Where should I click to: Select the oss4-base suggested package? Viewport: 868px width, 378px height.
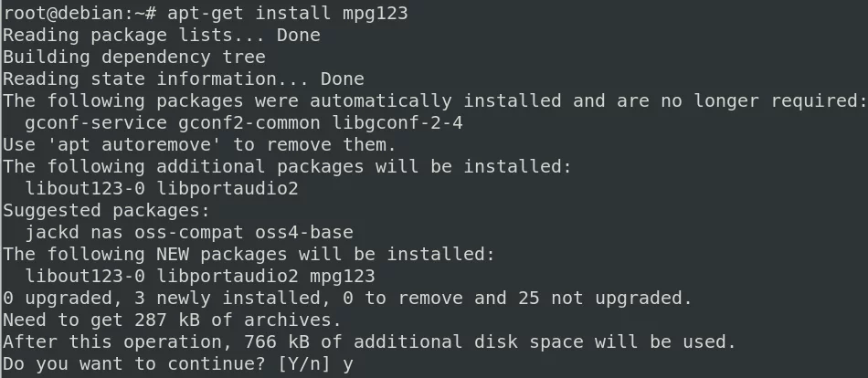coord(304,233)
